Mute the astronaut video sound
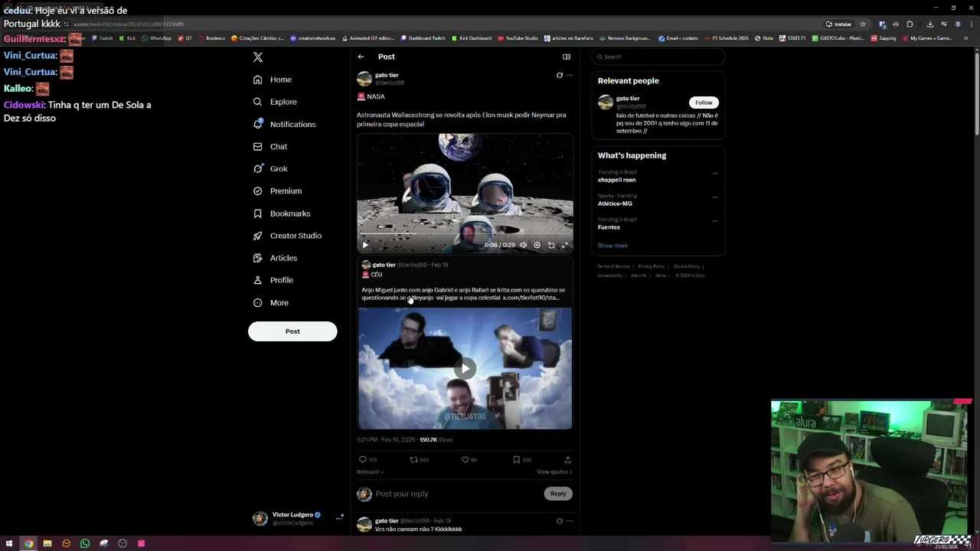Image resolution: width=980 pixels, height=551 pixels. tap(523, 245)
